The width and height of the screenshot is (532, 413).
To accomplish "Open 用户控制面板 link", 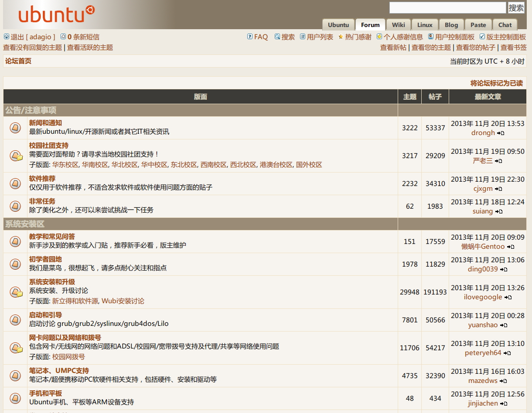I will [455, 37].
